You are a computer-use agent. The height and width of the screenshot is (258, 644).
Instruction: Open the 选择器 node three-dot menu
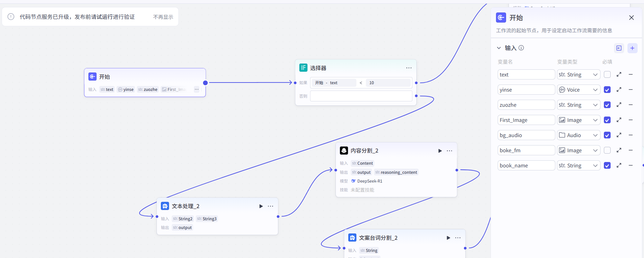point(409,68)
